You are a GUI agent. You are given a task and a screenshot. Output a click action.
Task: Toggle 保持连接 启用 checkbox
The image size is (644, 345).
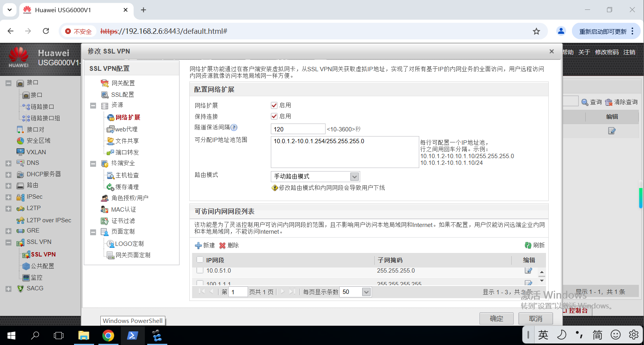point(274,116)
